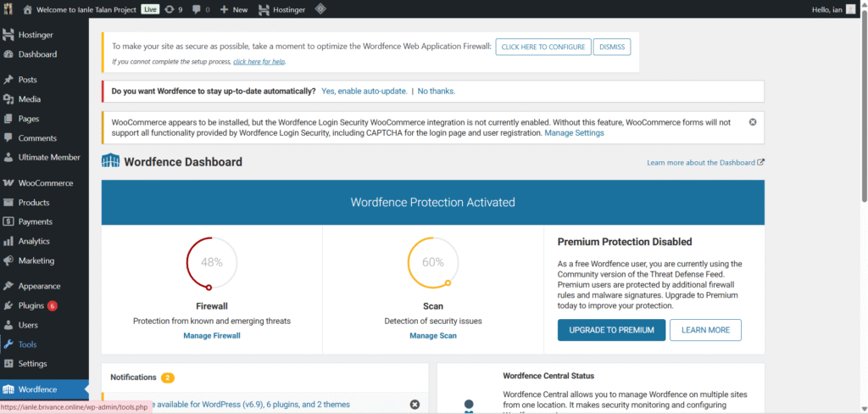Dismiss the WooCommerce integration notice

click(x=753, y=122)
